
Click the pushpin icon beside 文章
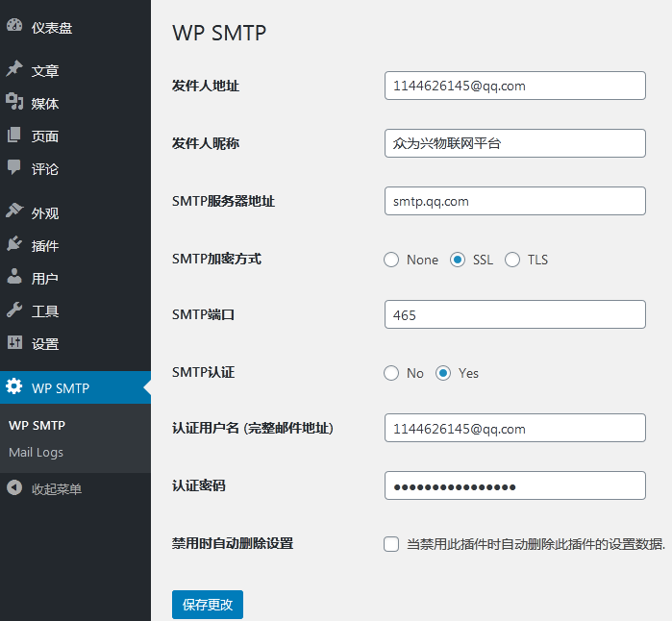pos(14,68)
